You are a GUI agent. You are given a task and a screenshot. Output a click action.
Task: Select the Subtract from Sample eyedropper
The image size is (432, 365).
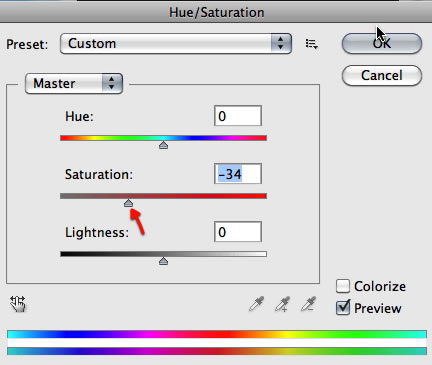pos(308,304)
